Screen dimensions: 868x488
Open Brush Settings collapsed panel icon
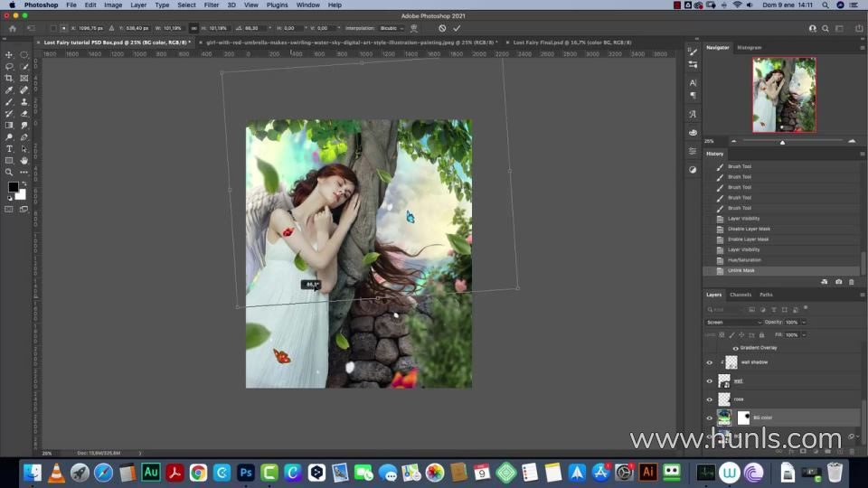(693, 52)
